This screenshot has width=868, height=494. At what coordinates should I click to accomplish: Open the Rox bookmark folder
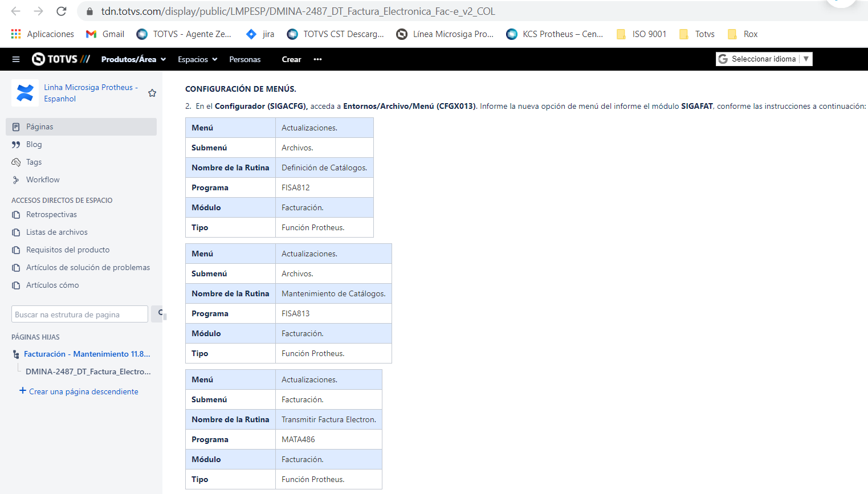coord(743,34)
